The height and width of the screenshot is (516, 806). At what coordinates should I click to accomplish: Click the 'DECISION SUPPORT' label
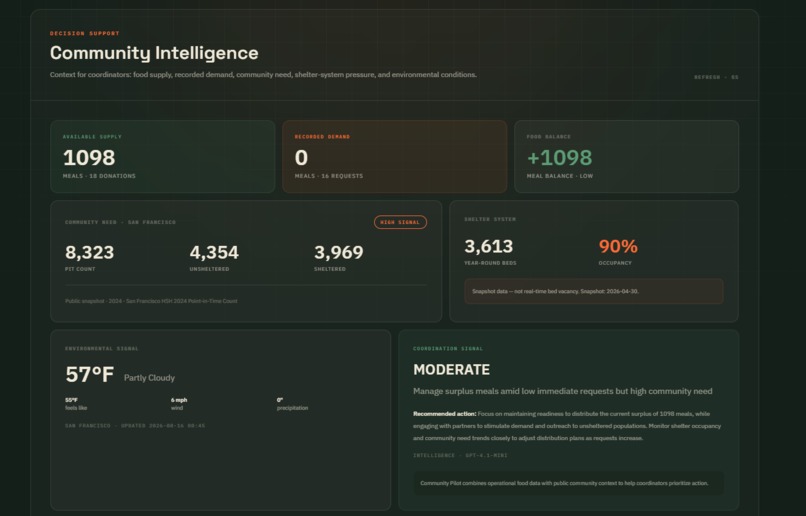coord(84,33)
